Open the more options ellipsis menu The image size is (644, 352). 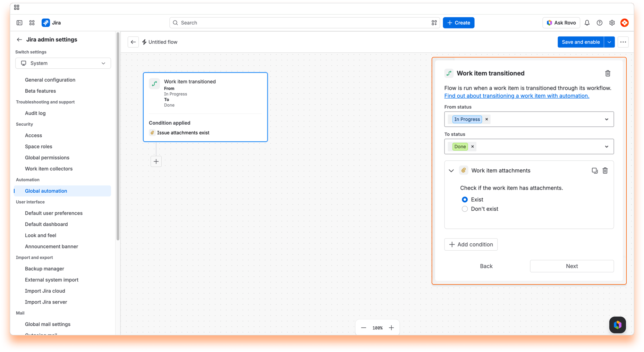(x=623, y=42)
